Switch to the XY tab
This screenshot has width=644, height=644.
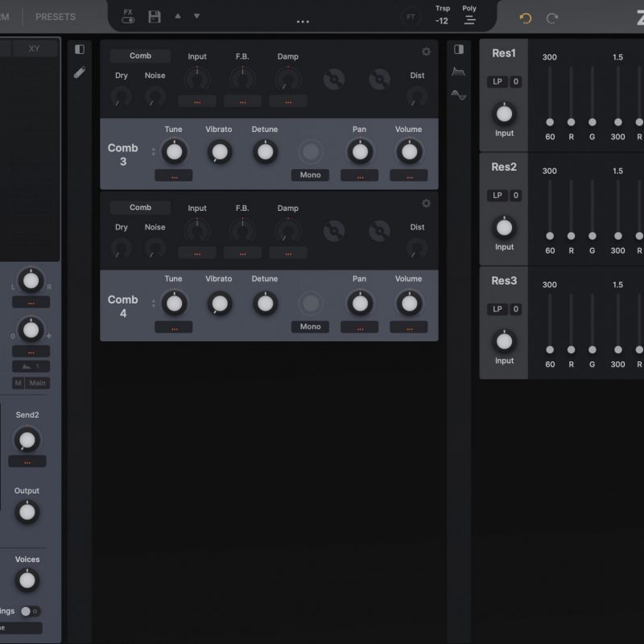coord(34,48)
